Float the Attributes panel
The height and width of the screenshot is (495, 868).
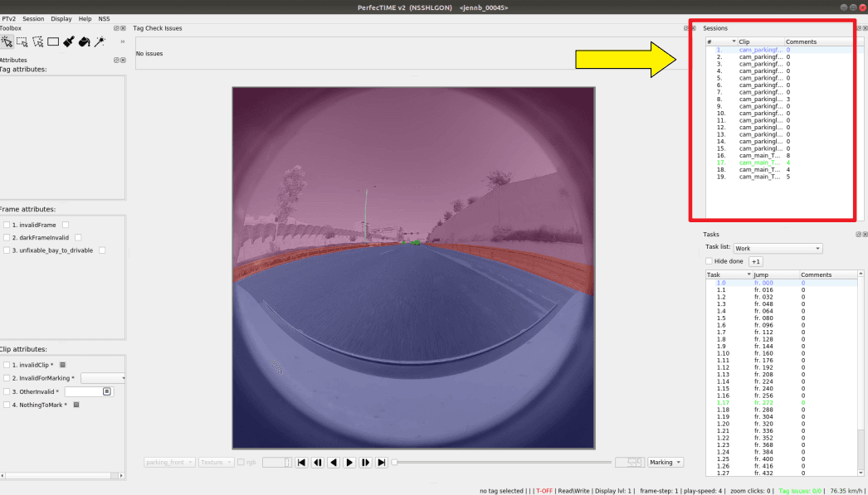tap(116, 61)
